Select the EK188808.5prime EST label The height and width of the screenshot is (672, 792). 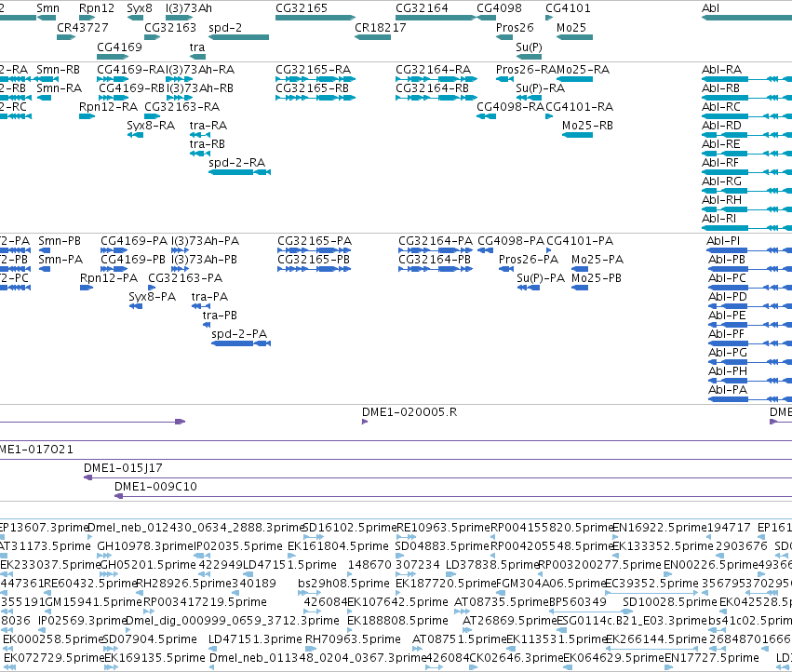coord(398,621)
